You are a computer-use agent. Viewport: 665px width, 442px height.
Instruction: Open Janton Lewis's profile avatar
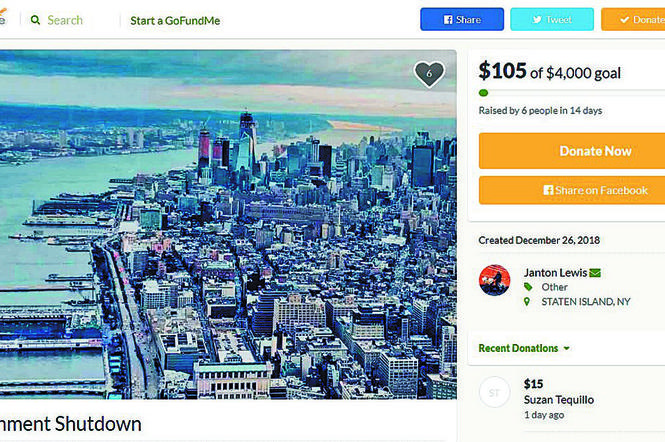coord(495,281)
